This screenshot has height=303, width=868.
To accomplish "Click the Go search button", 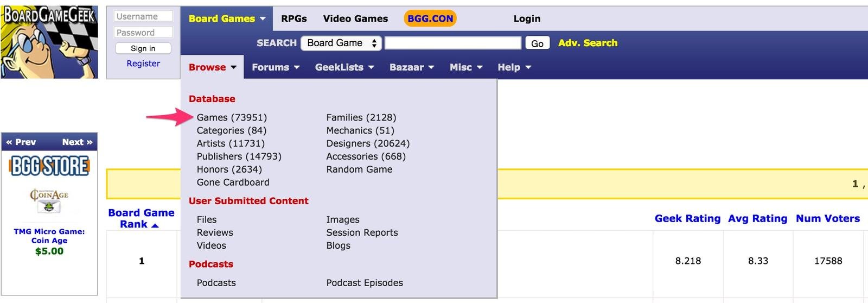I will [537, 43].
